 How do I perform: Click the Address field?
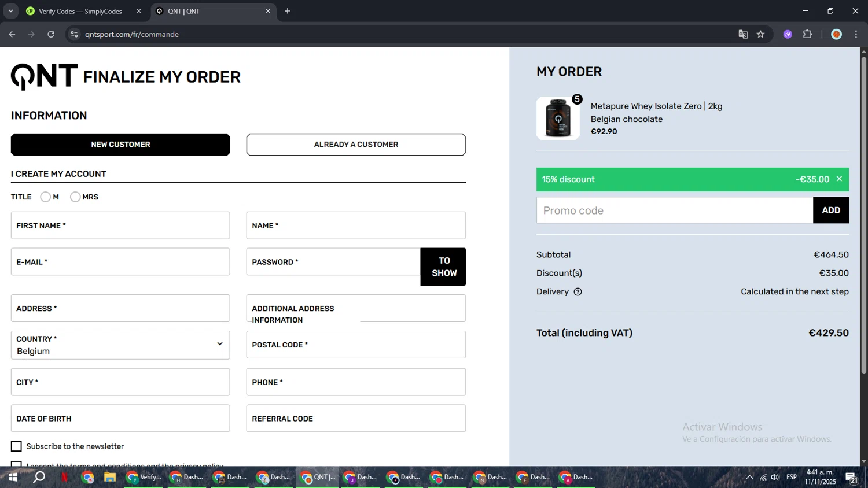point(120,308)
